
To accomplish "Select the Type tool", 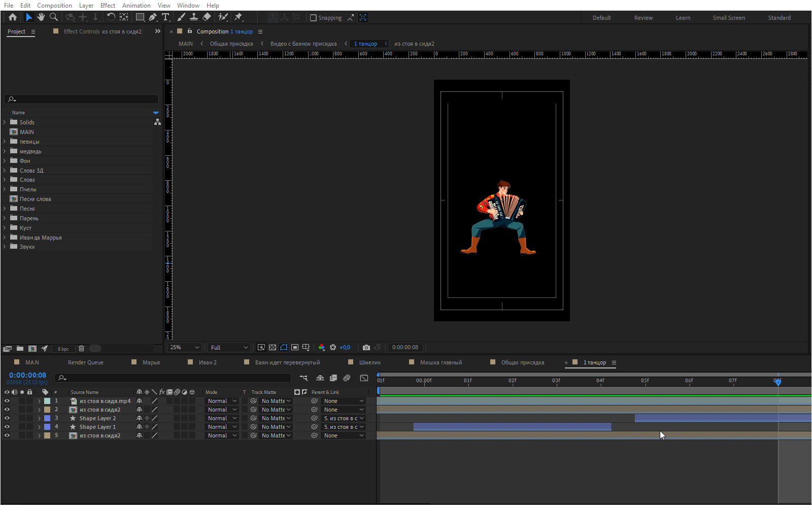I will pyautogui.click(x=165, y=17).
